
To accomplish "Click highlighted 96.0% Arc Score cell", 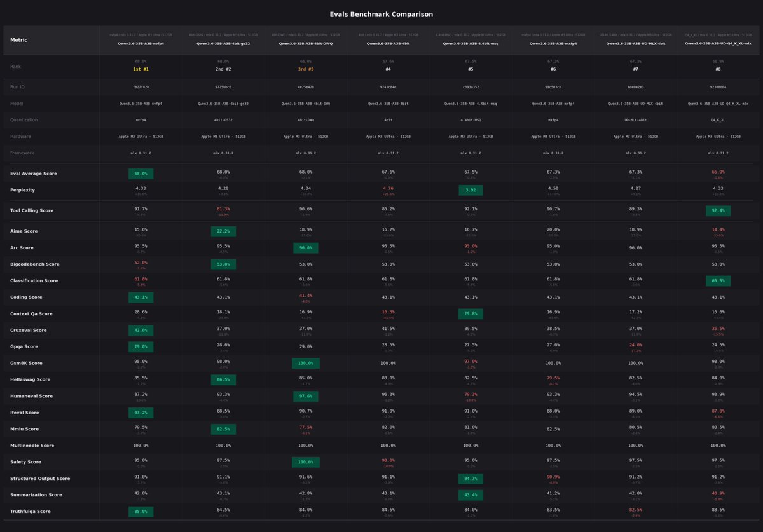I will [x=306, y=248].
